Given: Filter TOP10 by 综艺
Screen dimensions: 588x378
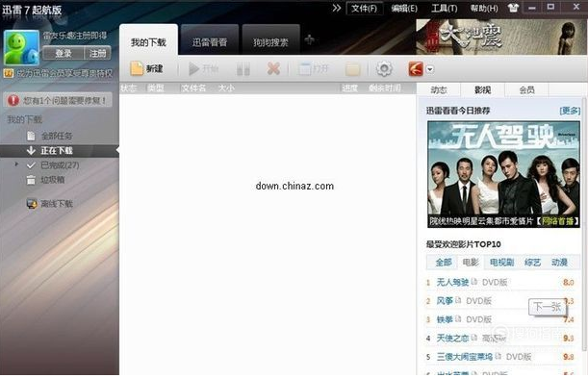Looking at the screenshot, I should 532,263.
